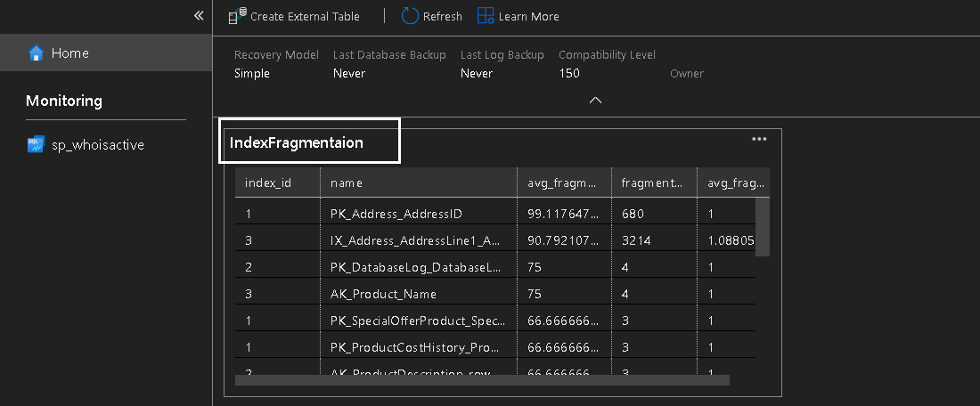Click the name column header
980x406 pixels.
[x=347, y=183]
